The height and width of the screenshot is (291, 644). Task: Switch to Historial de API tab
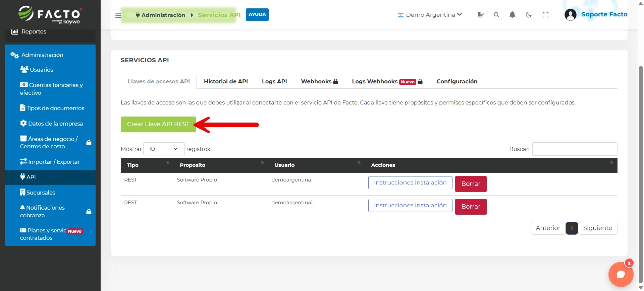(x=226, y=81)
